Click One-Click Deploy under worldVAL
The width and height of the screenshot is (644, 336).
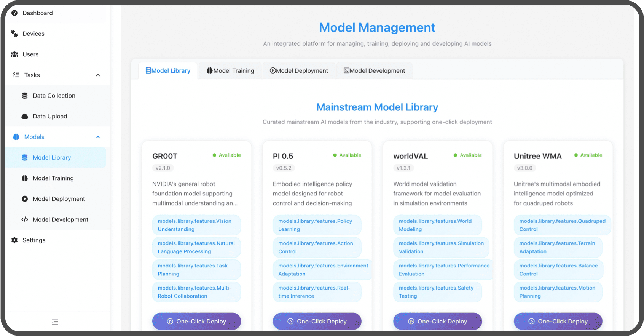click(x=437, y=321)
